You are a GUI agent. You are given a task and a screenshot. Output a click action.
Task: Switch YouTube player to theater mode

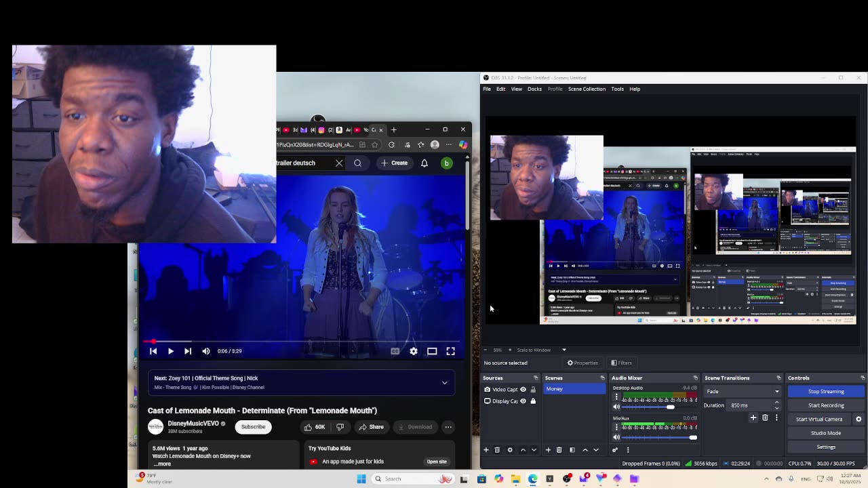click(x=432, y=351)
